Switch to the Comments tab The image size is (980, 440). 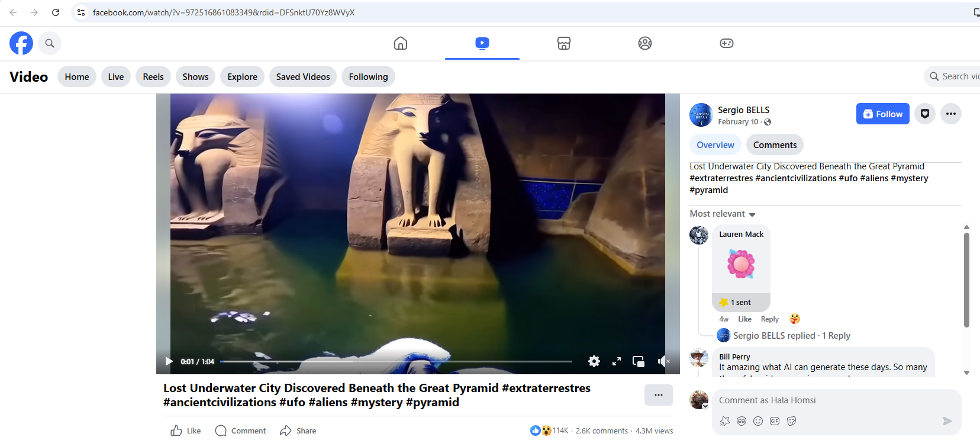point(775,145)
